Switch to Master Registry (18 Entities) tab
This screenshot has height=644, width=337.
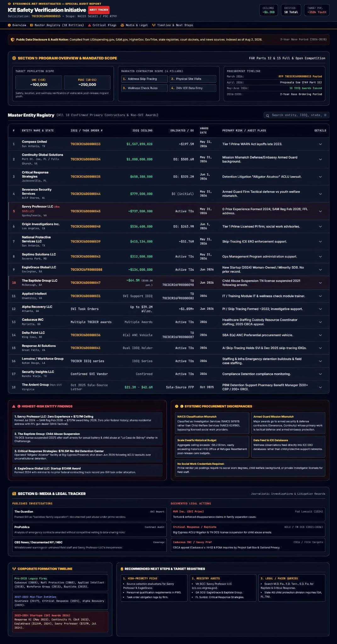pyautogui.click(x=57, y=25)
